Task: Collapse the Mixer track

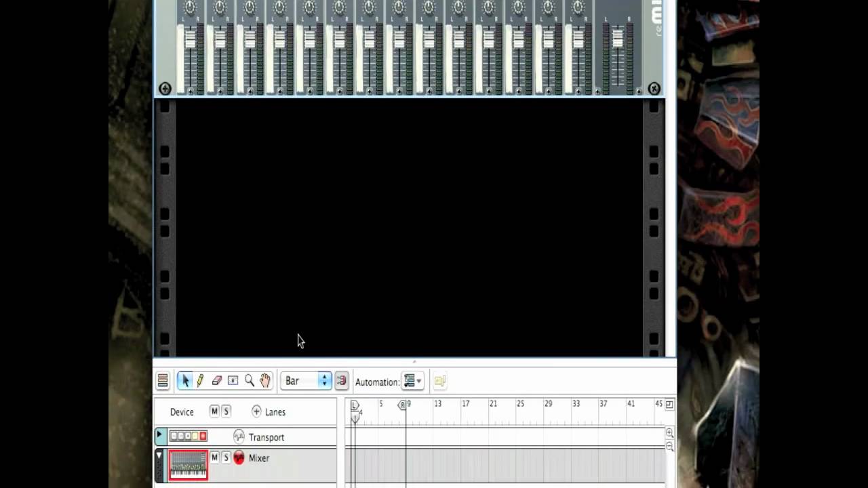Action: click(159, 456)
